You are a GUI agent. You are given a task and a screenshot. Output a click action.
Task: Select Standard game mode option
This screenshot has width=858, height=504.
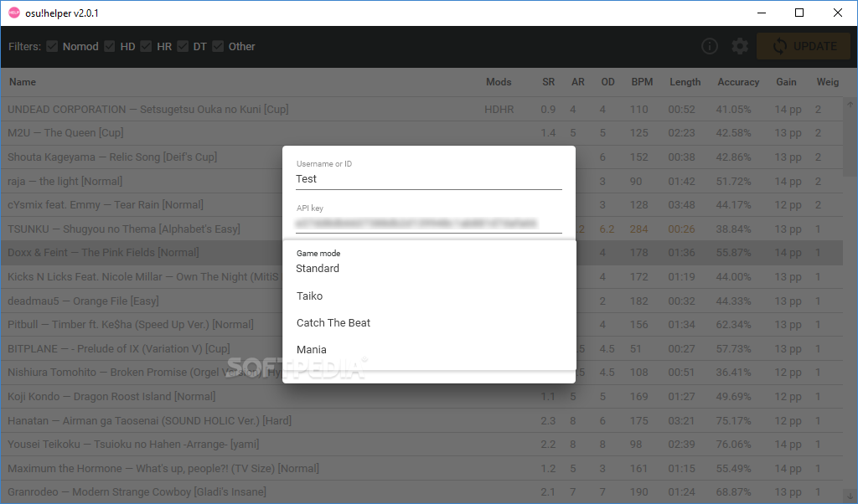[x=429, y=269]
